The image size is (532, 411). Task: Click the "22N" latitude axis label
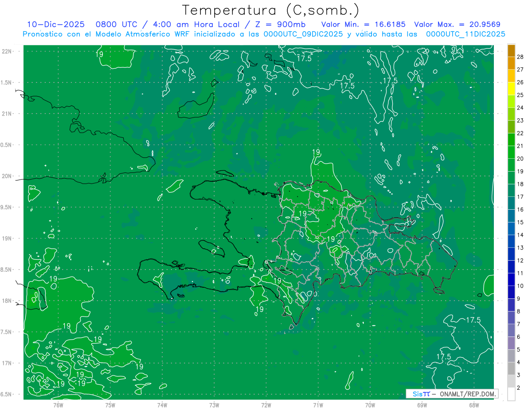tap(7, 51)
